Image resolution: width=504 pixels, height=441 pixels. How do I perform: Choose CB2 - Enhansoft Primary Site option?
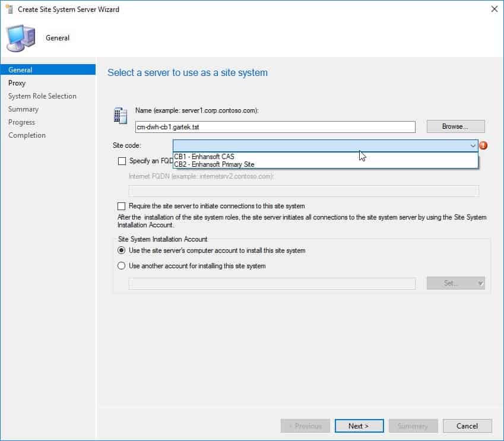[214, 164]
